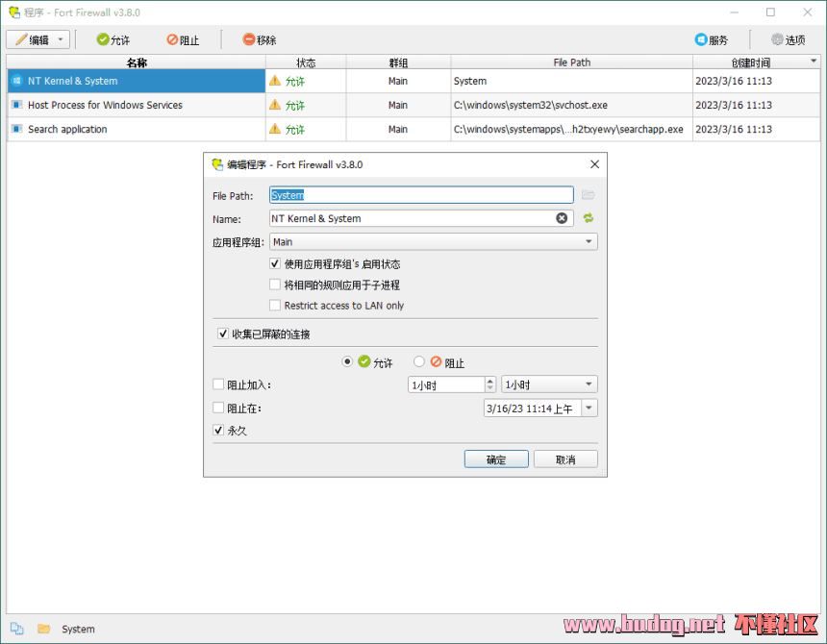Click the folder icon in status bar
Screen dimensions: 827x644
[x=44, y=629]
